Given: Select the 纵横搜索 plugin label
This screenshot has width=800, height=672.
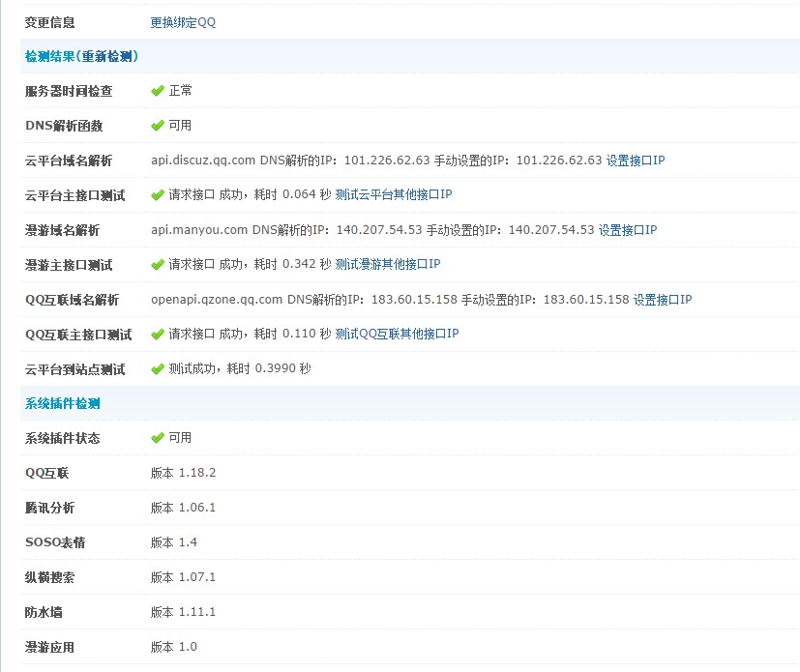Looking at the screenshot, I should tap(50, 577).
